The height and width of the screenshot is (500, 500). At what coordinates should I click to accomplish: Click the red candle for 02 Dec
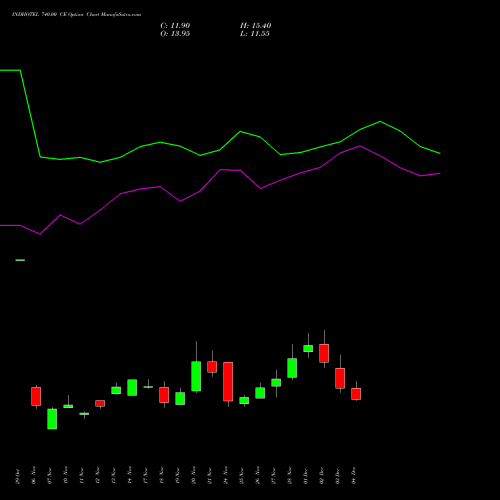[x=324, y=353]
